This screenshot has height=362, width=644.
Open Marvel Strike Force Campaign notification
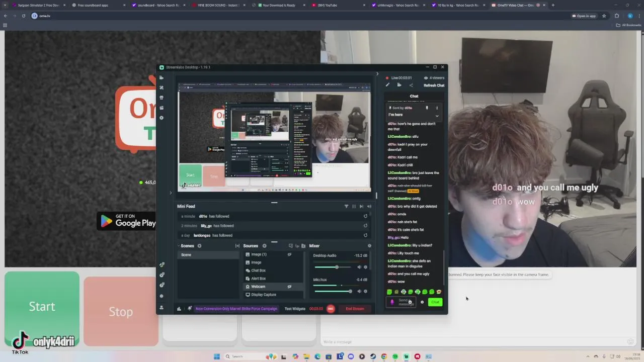pos(236,309)
